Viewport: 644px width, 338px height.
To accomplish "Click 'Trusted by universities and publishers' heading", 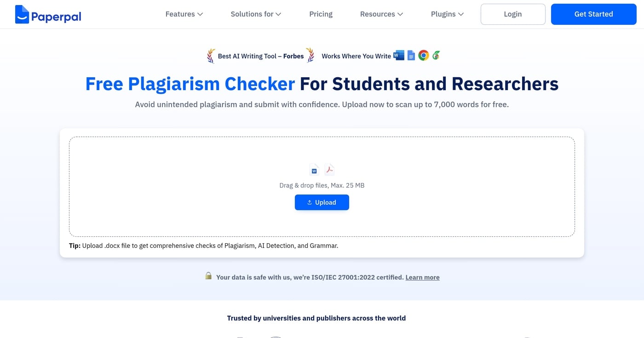I will tap(316, 318).
